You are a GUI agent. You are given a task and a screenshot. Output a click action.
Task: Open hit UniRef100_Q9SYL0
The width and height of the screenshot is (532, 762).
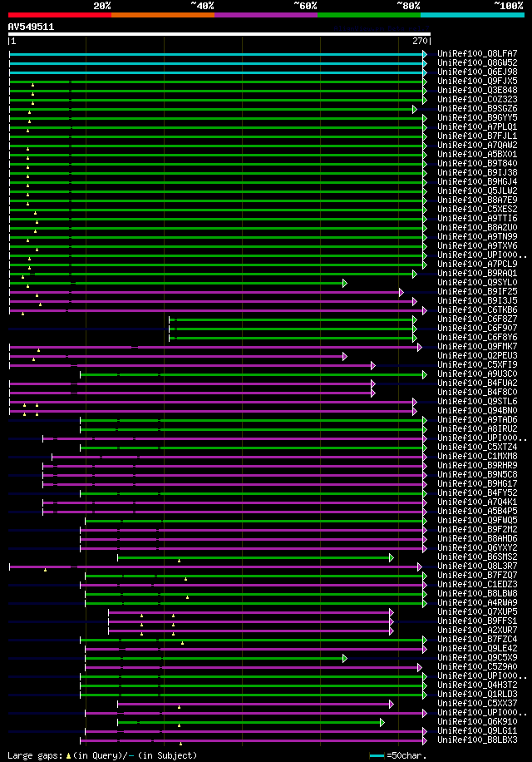pyautogui.click(x=477, y=282)
